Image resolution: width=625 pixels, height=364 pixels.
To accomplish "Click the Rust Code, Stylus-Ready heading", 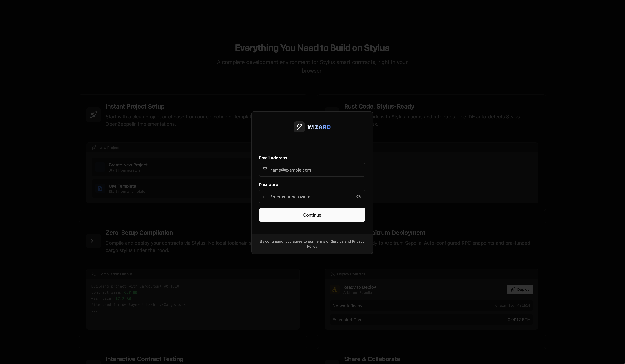I will click(x=379, y=107).
